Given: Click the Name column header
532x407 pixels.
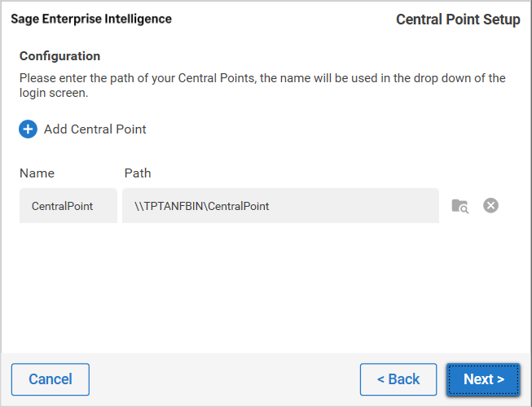Looking at the screenshot, I should pos(37,173).
